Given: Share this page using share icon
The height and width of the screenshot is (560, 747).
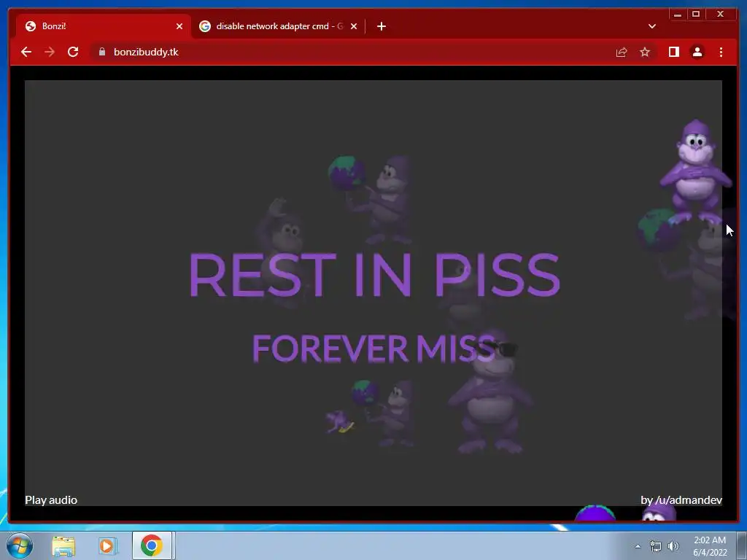Looking at the screenshot, I should click(622, 52).
